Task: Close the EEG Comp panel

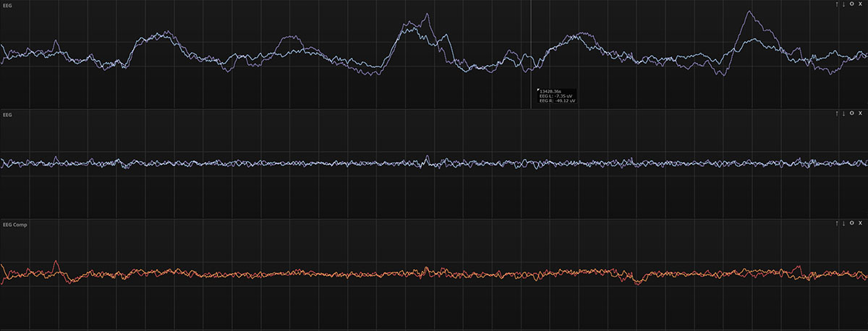Action: click(860, 225)
